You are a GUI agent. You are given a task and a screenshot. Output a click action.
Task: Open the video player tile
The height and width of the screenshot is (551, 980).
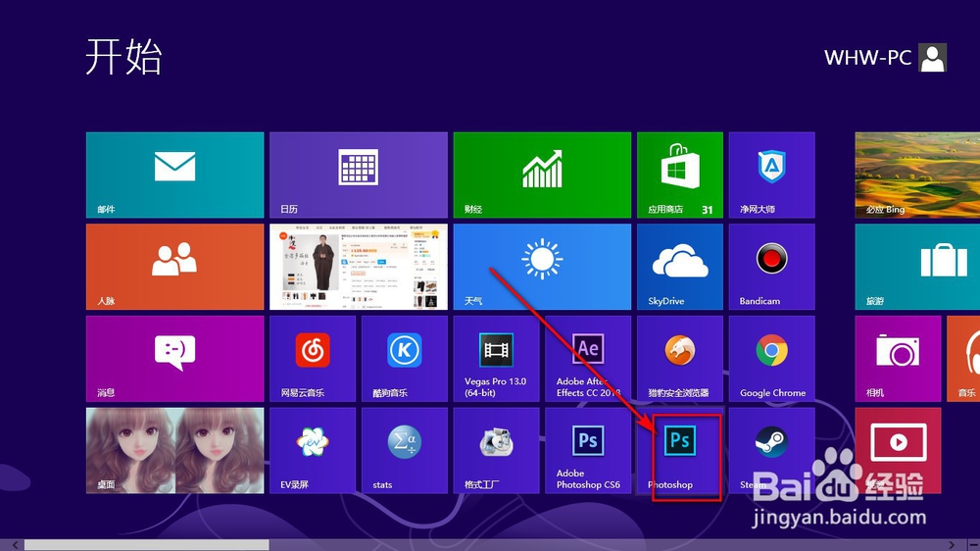pyautogui.click(x=898, y=451)
